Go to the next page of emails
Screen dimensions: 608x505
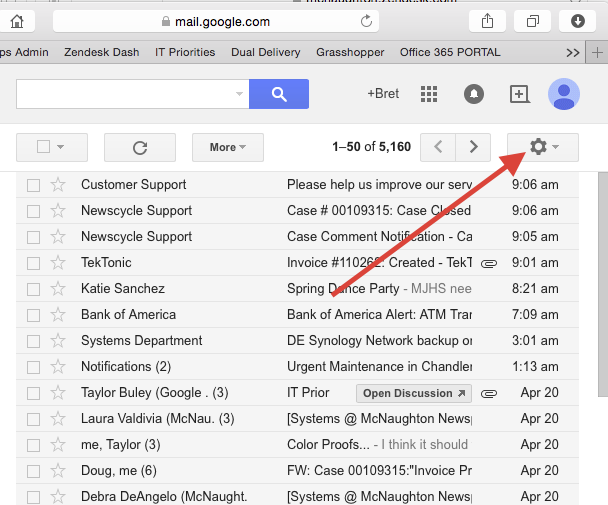pos(474,147)
